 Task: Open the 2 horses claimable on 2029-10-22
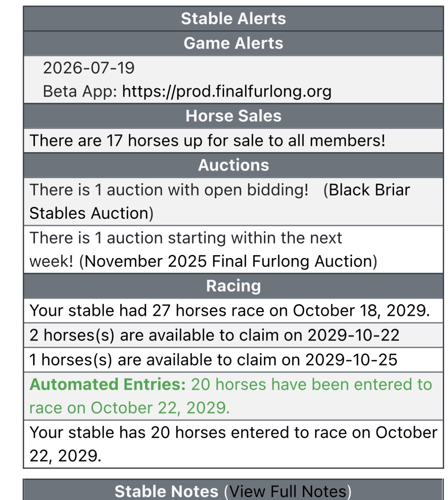coord(214,335)
